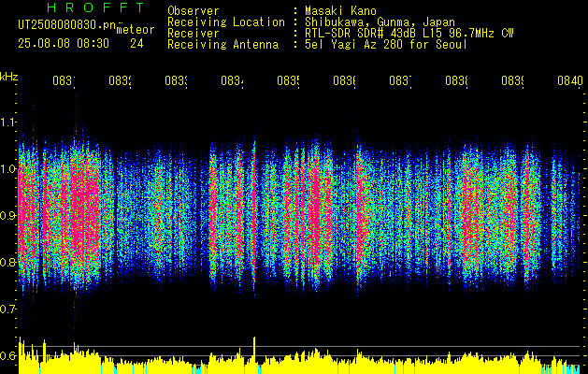Click the Receiver label
Image resolution: width=588 pixels, height=374 pixels.
(x=194, y=34)
